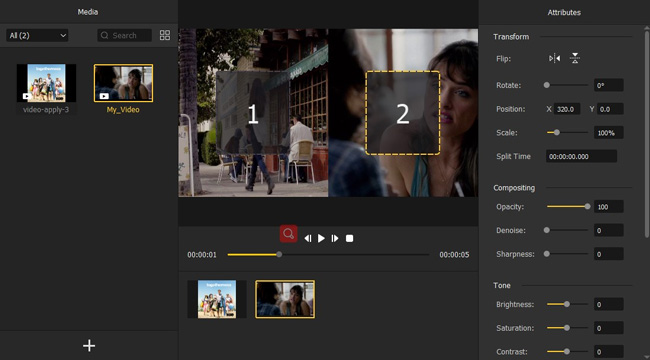Adjust the Contrast slider
The height and width of the screenshot is (360, 650).
(567, 351)
